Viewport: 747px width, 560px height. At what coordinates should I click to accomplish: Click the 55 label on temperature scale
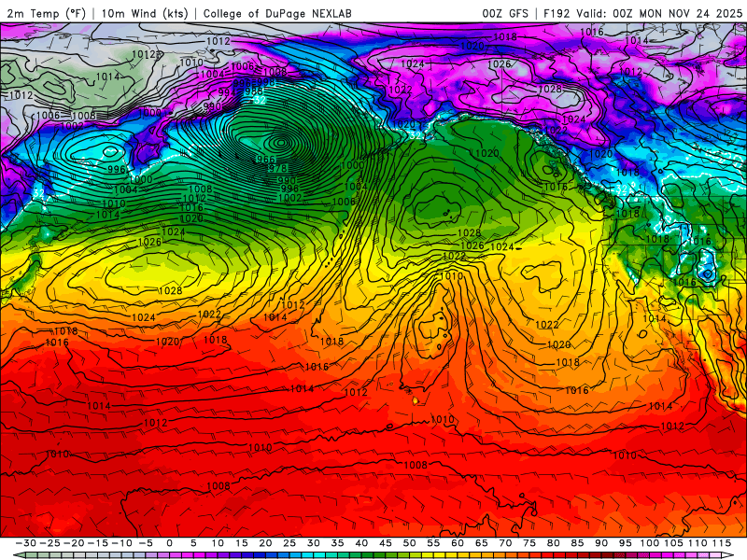click(x=433, y=543)
